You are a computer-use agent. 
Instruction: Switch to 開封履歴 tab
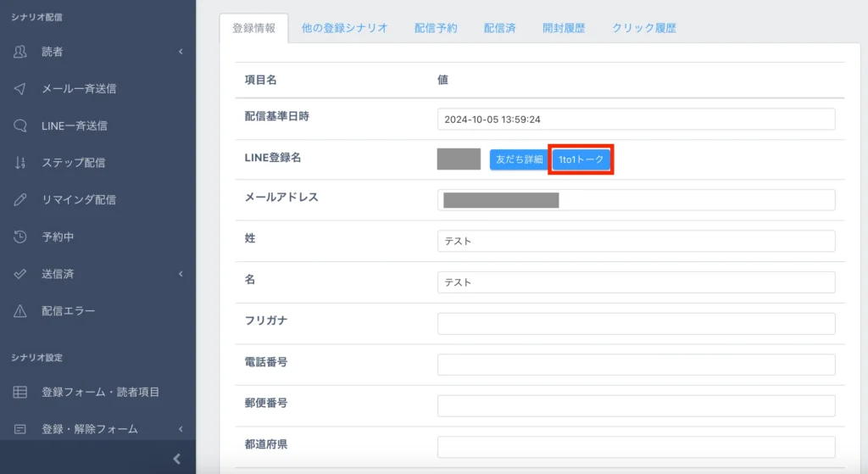(x=564, y=28)
